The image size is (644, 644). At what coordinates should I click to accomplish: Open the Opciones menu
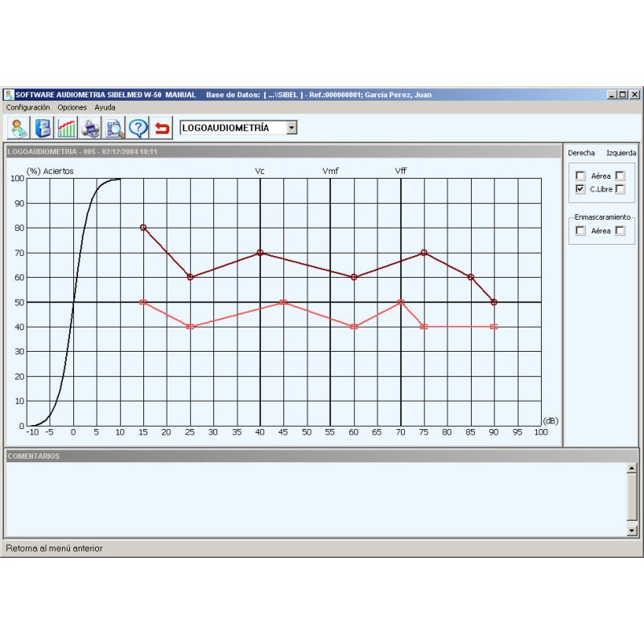[72, 107]
